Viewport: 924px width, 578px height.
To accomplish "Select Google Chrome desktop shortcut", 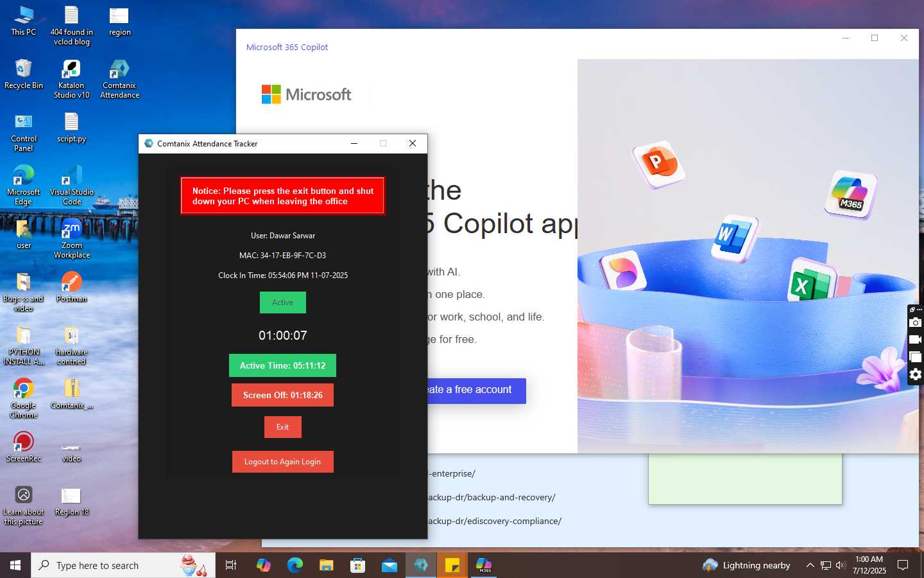I will [x=24, y=398].
